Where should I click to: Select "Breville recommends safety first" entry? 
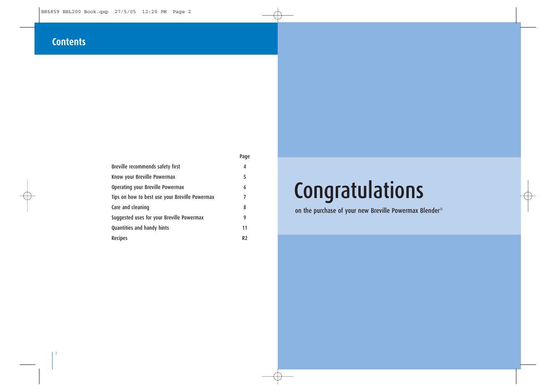[x=146, y=166]
